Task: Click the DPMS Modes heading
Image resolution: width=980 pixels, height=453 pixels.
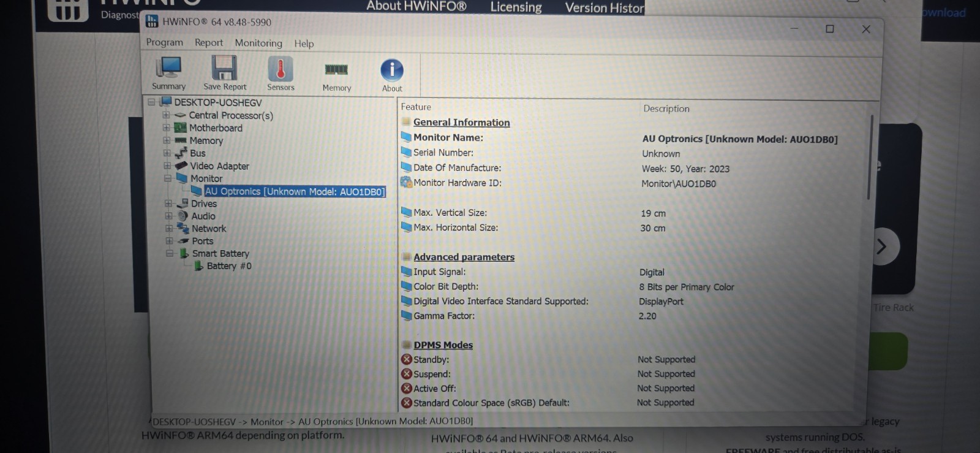Action: click(x=443, y=345)
